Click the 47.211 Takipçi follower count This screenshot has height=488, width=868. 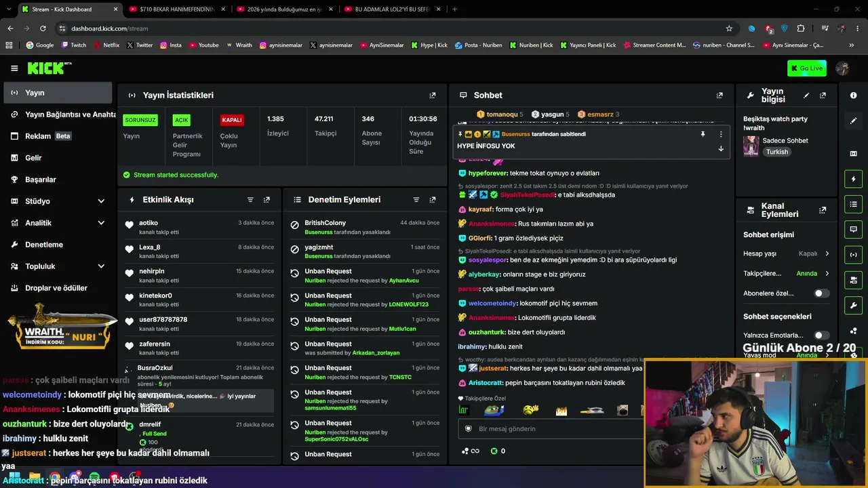pos(325,126)
